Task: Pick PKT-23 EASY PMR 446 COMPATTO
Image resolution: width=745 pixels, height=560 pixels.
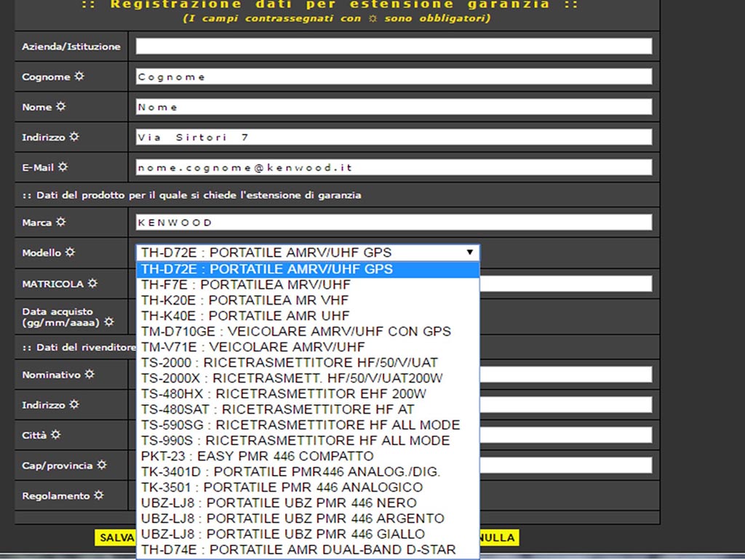Action: click(x=257, y=456)
